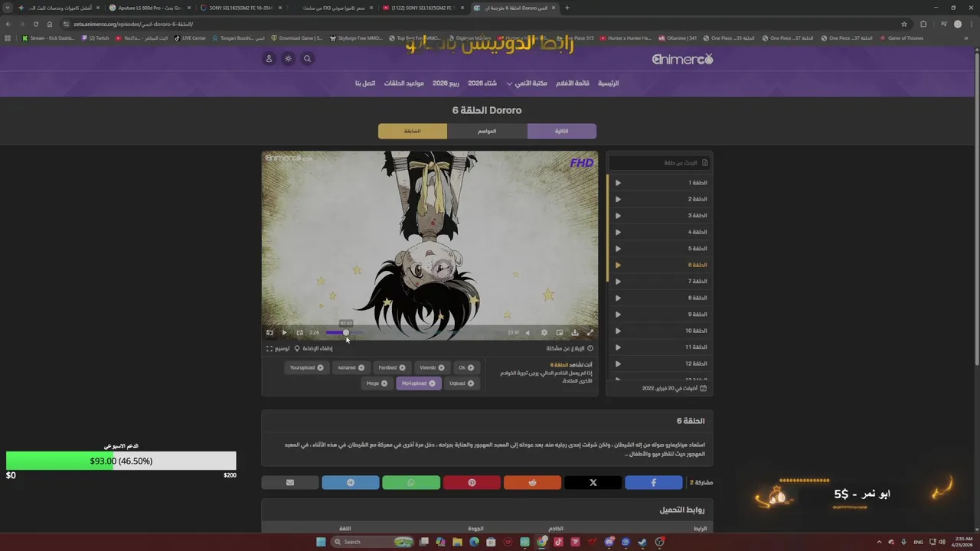Viewport: 980px width, 551px height.
Task: Select the Mega server
Action: pos(377,383)
